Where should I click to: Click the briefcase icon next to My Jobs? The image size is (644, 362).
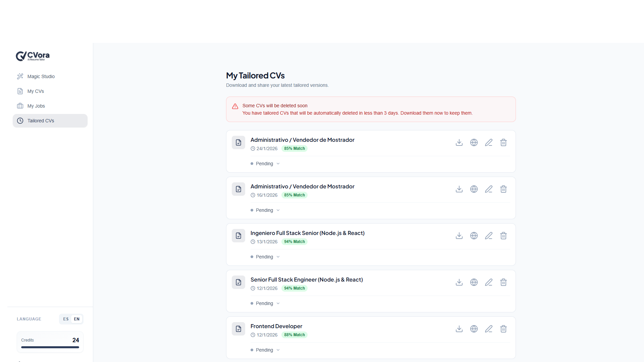[x=20, y=106]
